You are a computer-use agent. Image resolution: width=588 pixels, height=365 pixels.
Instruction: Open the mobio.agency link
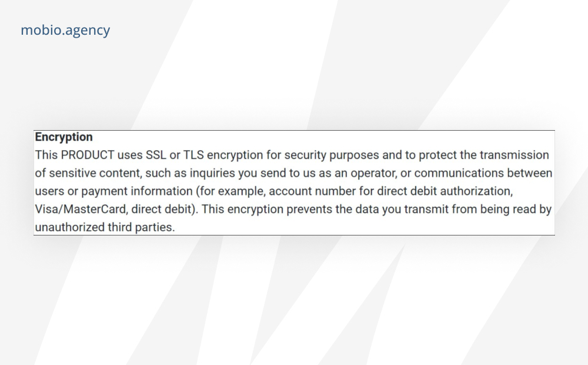[65, 31]
